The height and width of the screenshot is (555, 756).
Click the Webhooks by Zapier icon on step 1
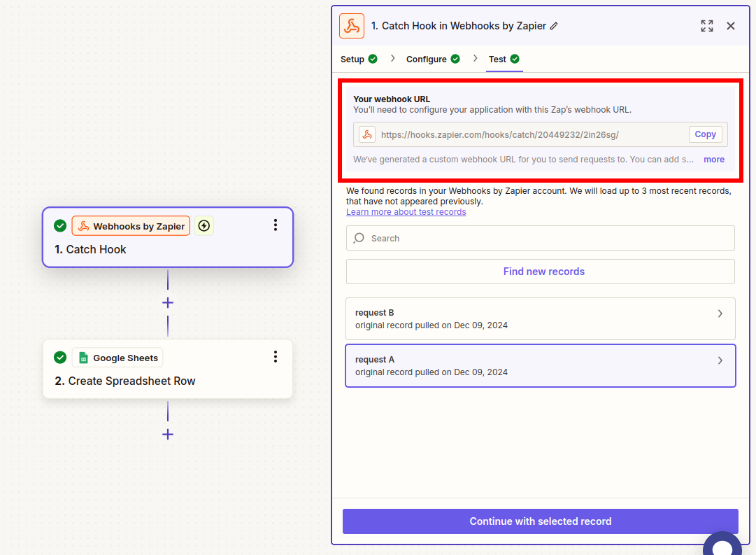pos(83,225)
